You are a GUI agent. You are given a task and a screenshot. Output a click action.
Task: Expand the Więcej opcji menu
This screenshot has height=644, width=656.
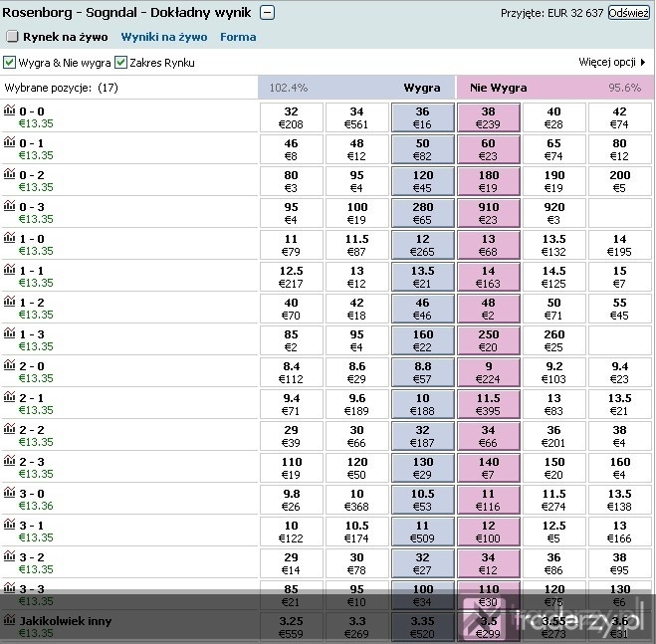(612, 62)
